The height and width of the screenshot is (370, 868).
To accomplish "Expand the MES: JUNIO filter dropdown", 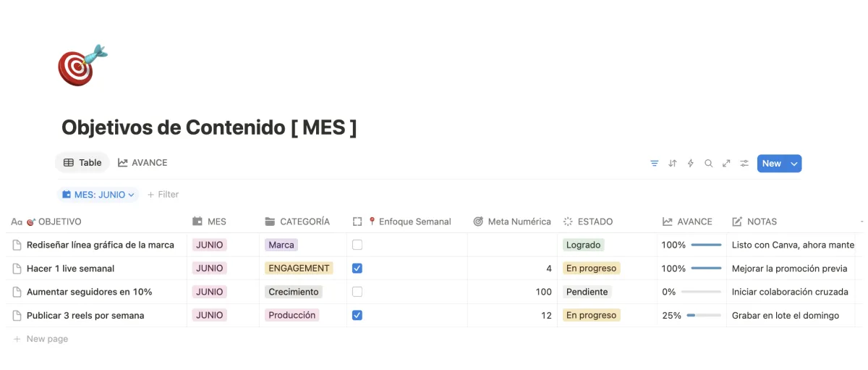I will coord(98,194).
